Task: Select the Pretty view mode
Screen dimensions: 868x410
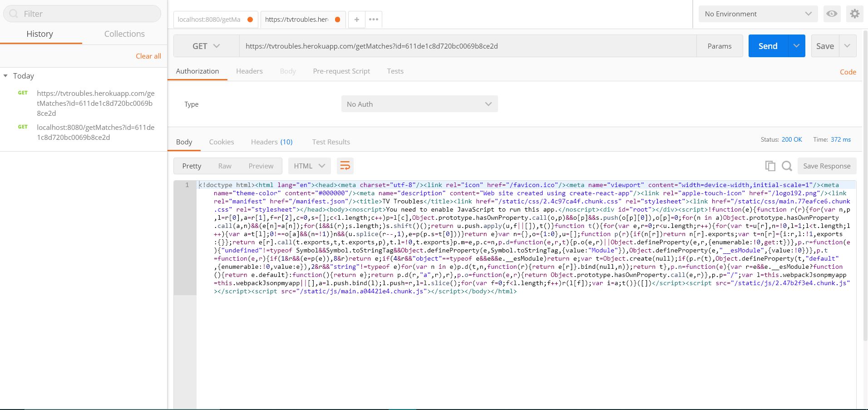Action: click(x=192, y=166)
